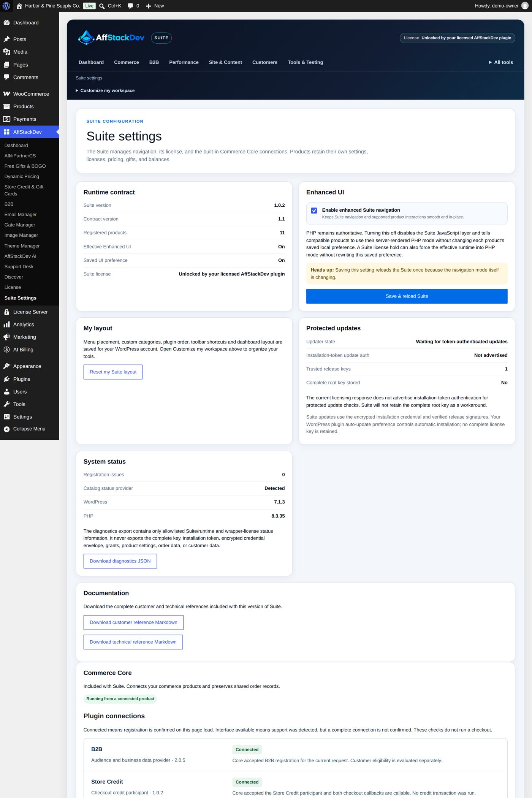
Task: Open the Site & Content tab
Action: coord(225,62)
